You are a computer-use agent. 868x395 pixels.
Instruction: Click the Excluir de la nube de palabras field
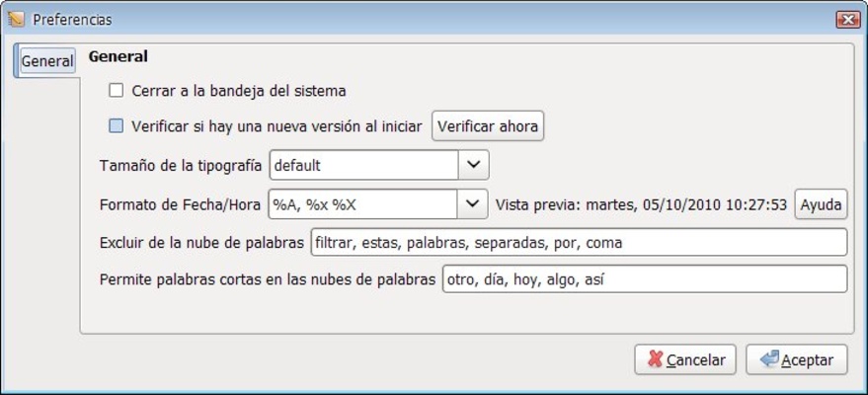coord(579,242)
